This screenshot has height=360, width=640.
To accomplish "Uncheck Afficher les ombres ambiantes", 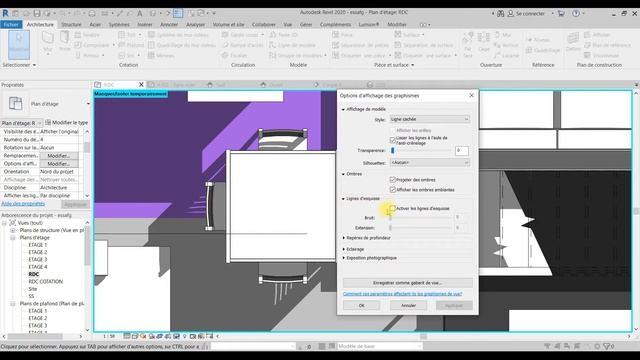I will [x=393, y=190].
